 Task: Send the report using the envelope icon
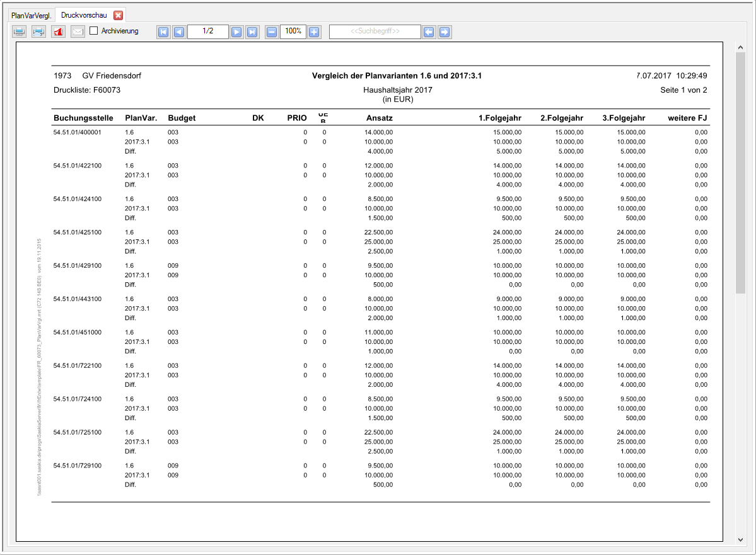(78, 31)
